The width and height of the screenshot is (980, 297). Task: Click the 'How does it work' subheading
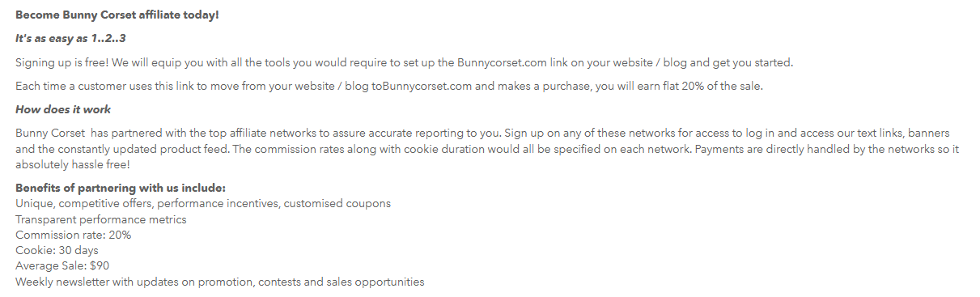63,109
